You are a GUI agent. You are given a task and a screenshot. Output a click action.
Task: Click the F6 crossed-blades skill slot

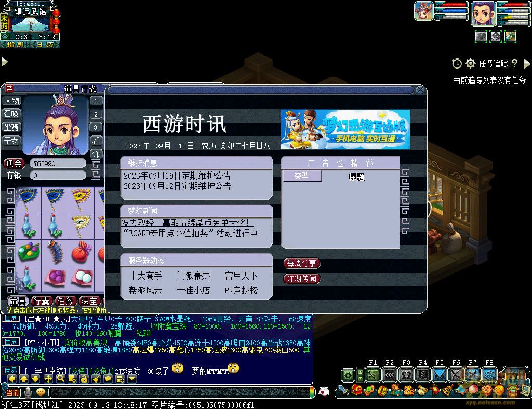click(x=456, y=375)
